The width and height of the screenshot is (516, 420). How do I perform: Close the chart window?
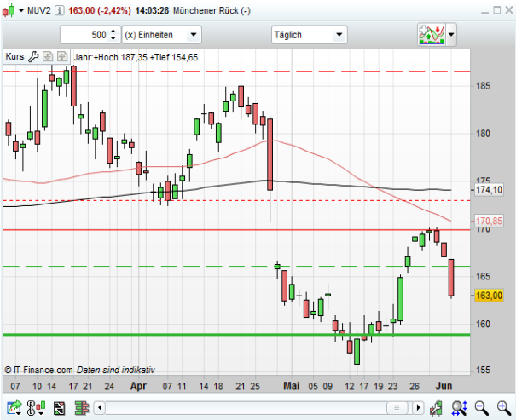(x=509, y=10)
